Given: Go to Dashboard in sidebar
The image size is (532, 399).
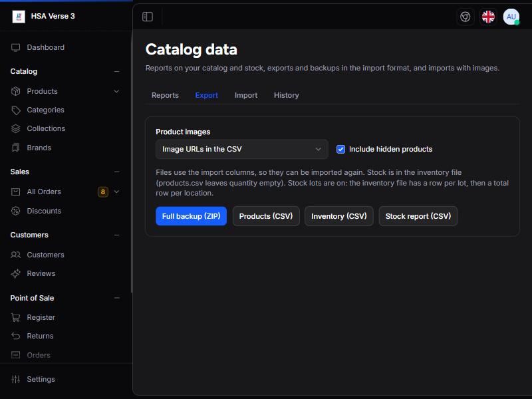Looking at the screenshot, I should [45, 47].
